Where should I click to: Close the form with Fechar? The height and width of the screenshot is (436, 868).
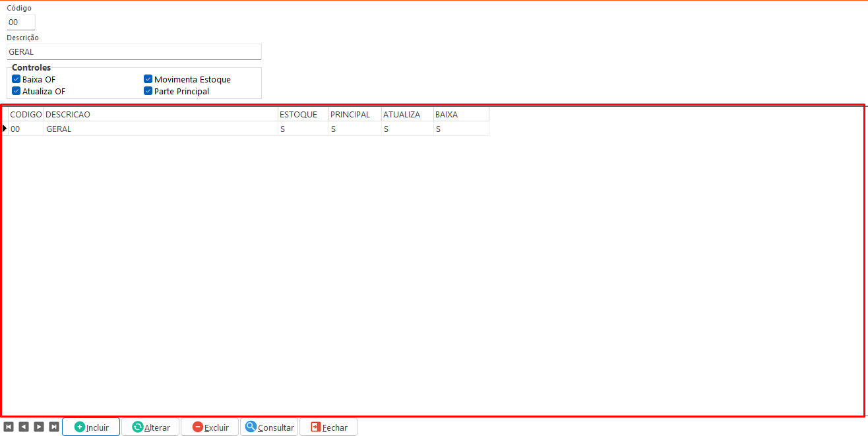coord(328,427)
